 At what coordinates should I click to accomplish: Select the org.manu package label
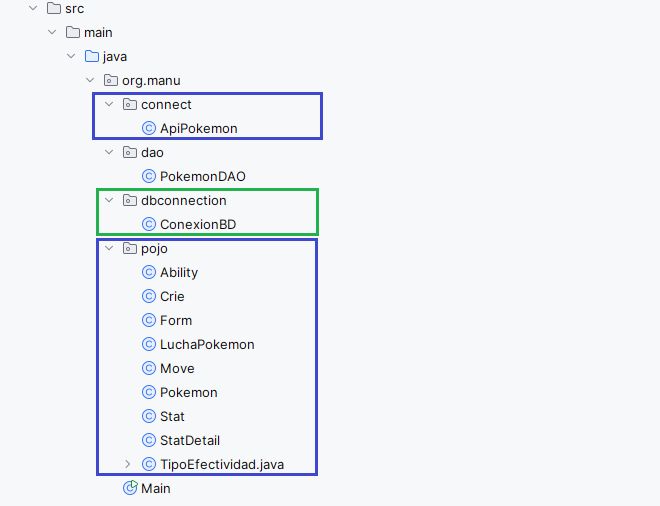(x=151, y=81)
